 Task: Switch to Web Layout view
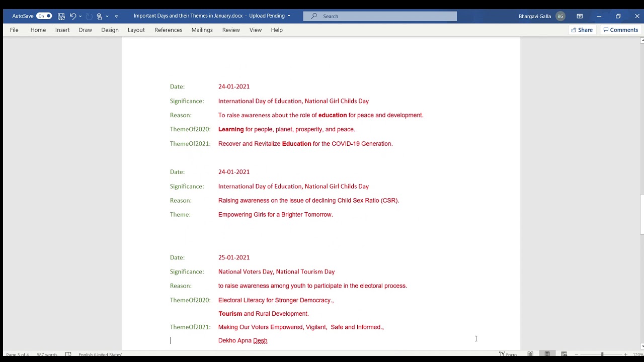(x=564, y=354)
